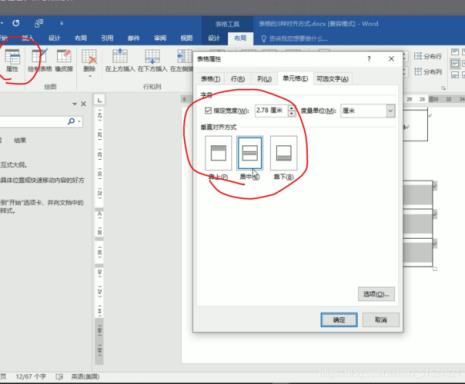Open table Properties (属性) in ribbon
Screen dimensions: 465x384
point(12,61)
